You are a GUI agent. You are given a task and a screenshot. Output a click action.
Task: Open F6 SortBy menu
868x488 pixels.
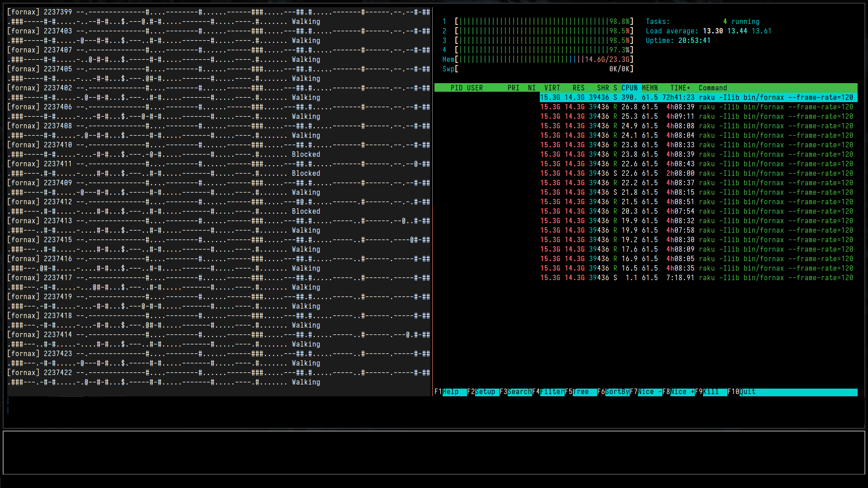pos(613,392)
